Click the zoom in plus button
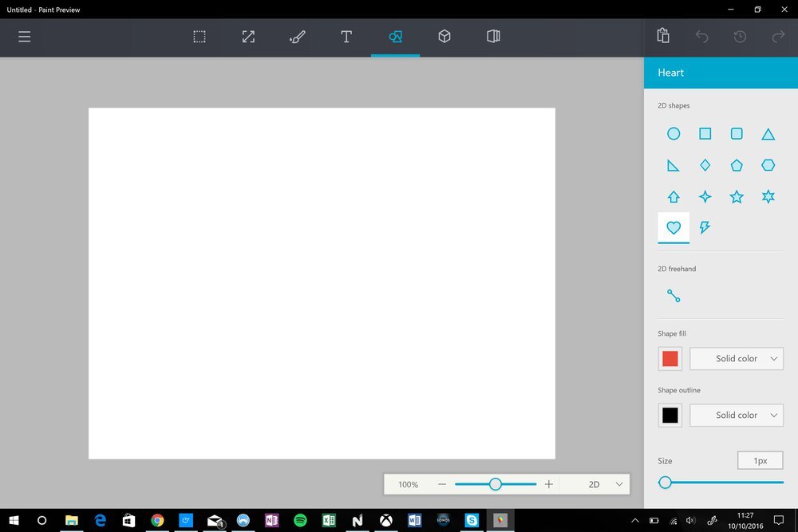The image size is (798, 532). (549, 484)
